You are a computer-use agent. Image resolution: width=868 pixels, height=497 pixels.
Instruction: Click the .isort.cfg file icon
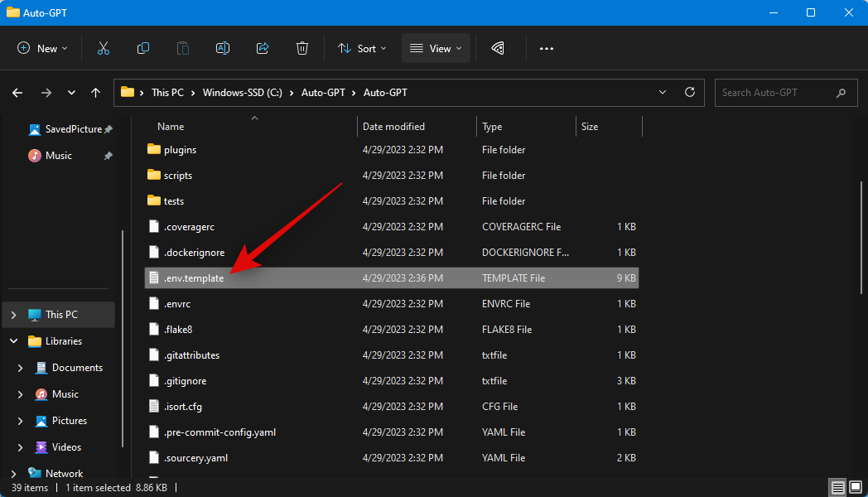154,406
